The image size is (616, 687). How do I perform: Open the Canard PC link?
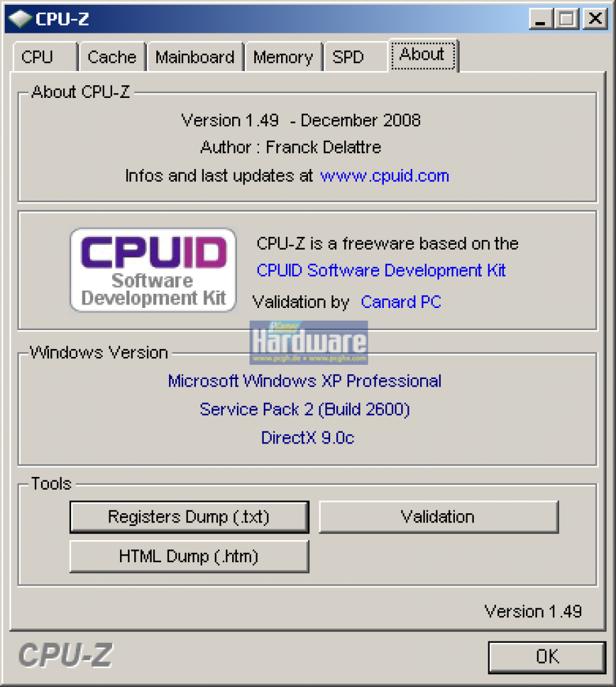point(401,302)
